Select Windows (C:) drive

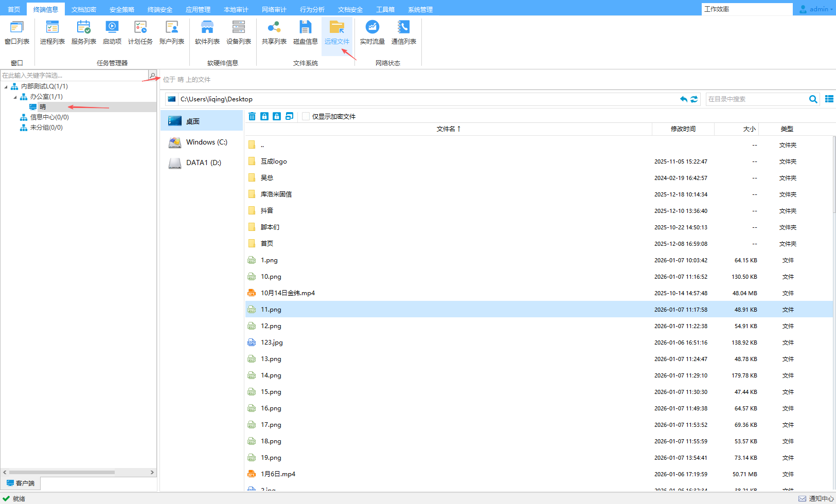tap(206, 142)
